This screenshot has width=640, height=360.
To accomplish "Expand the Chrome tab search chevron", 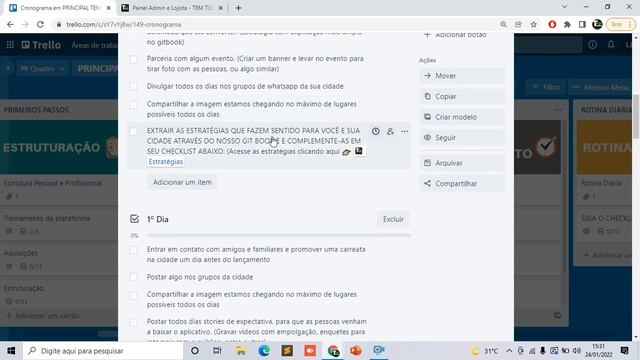I will [564, 7].
